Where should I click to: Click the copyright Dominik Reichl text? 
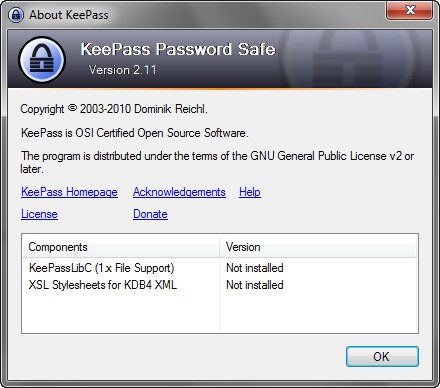click(x=114, y=109)
